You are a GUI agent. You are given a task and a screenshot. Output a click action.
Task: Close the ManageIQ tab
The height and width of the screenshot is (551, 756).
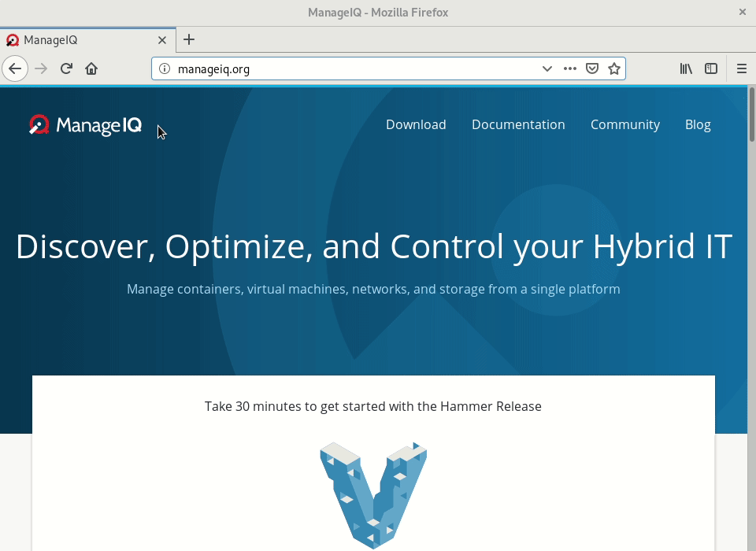162,40
